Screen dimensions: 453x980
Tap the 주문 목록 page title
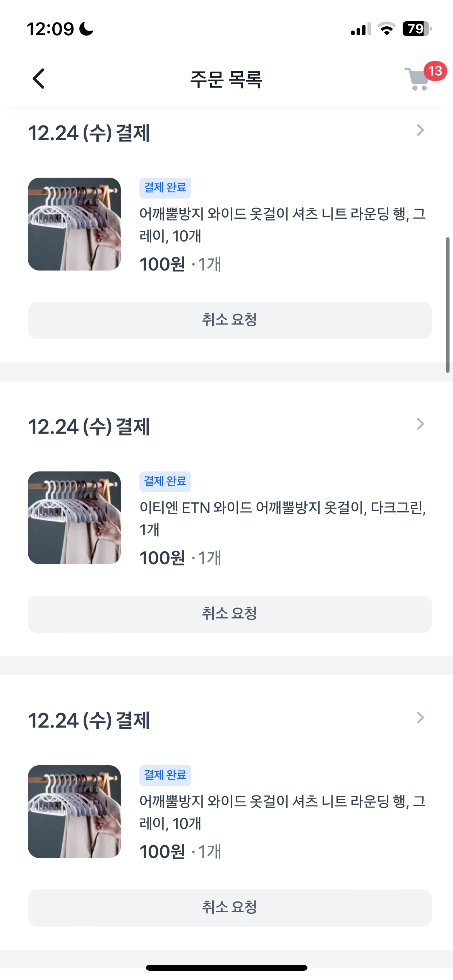tap(226, 79)
